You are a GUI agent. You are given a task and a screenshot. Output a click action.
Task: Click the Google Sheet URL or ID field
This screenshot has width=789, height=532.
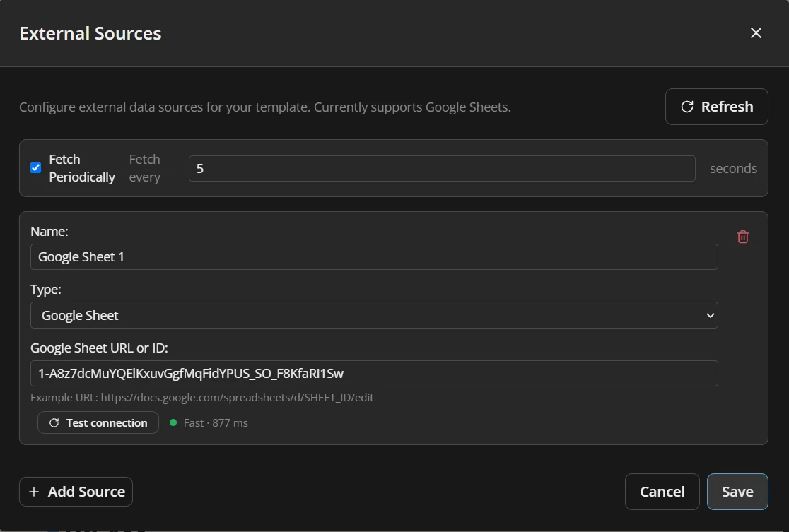point(374,374)
